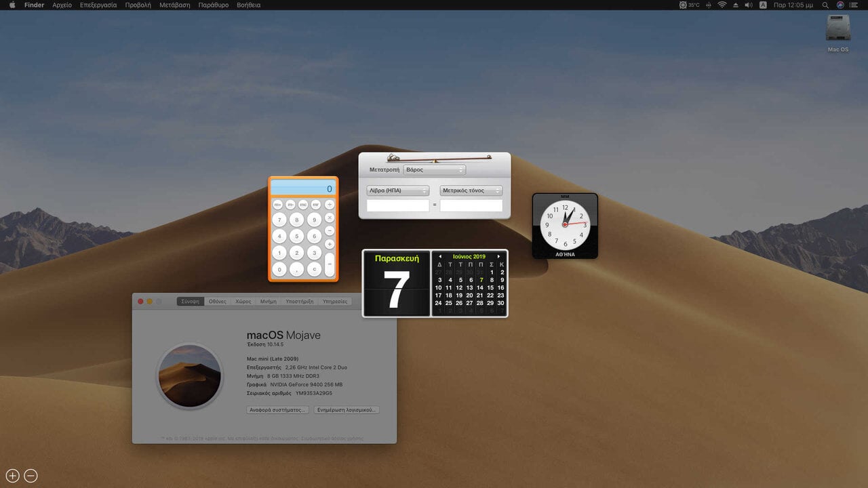
Task: Open the Wi-Fi status menu
Action: (722, 5)
